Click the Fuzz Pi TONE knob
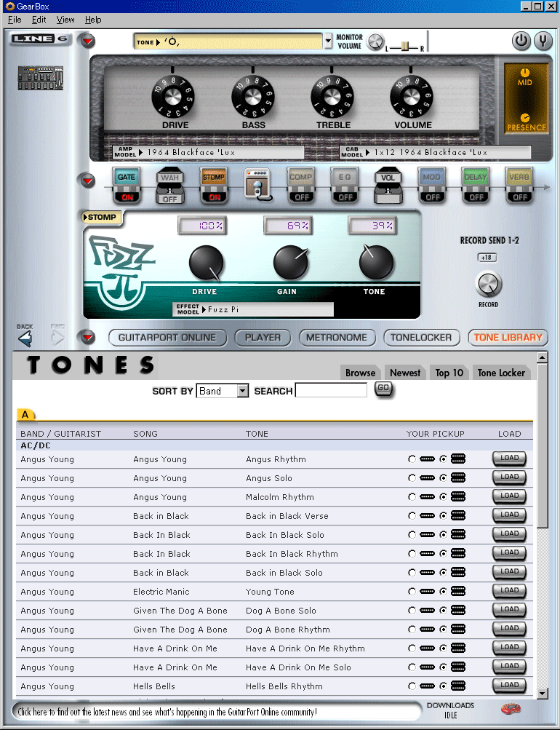Screen dimensions: 560x730 point(376,262)
